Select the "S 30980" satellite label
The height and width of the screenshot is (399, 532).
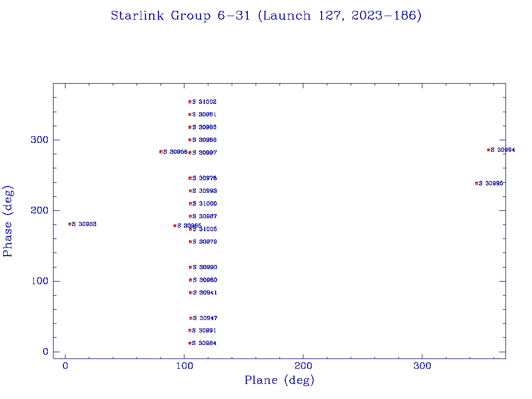coord(205,280)
